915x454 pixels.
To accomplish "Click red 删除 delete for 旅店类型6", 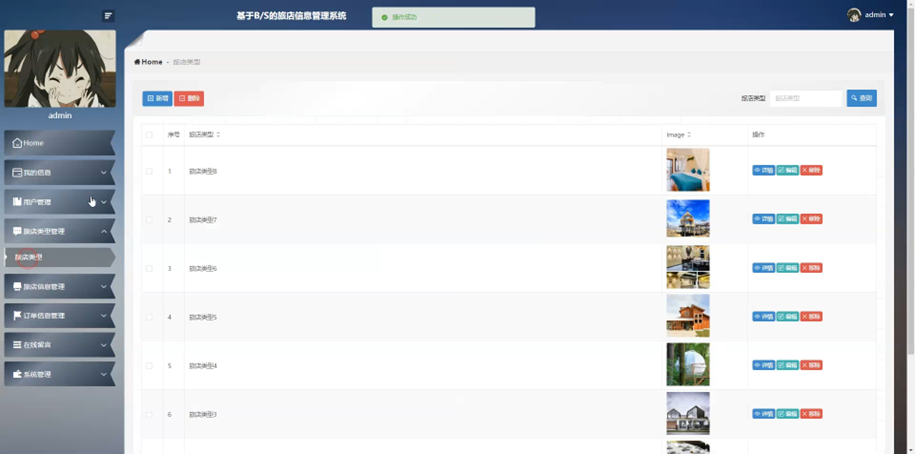I will click(x=811, y=268).
